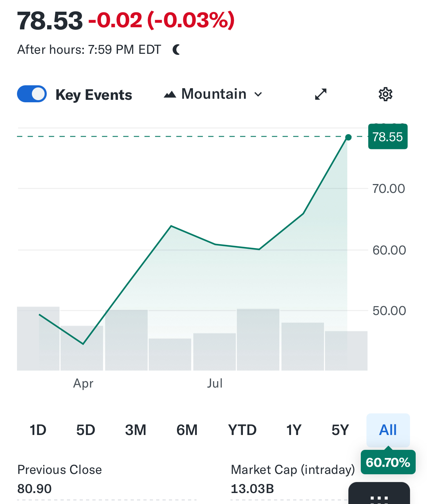Select the 1D time range
This screenshot has width=427, height=504.
click(x=38, y=430)
